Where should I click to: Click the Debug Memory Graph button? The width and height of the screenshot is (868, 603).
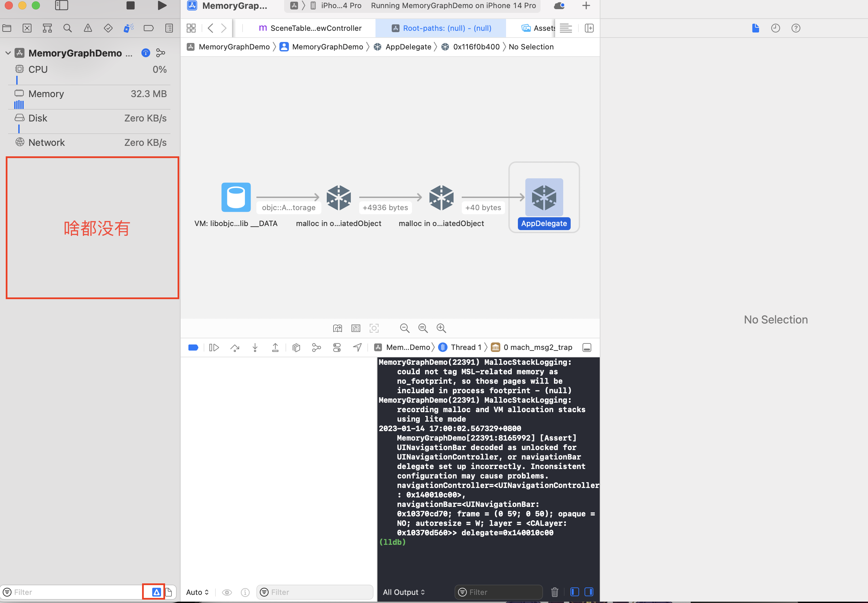tap(317, 348)
